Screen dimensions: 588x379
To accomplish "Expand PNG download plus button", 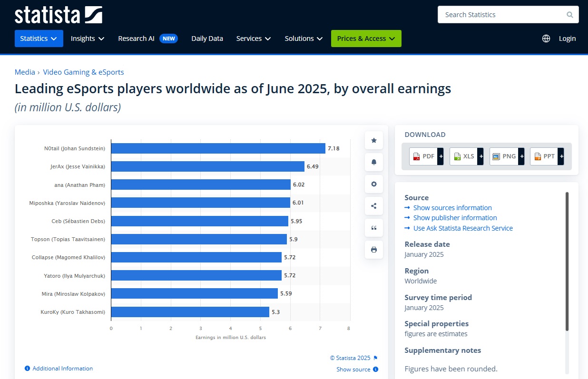I will 521,156.
